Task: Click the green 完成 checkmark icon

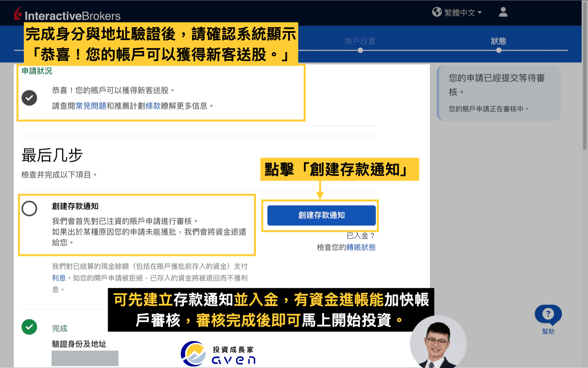Action: pos(29,328)
